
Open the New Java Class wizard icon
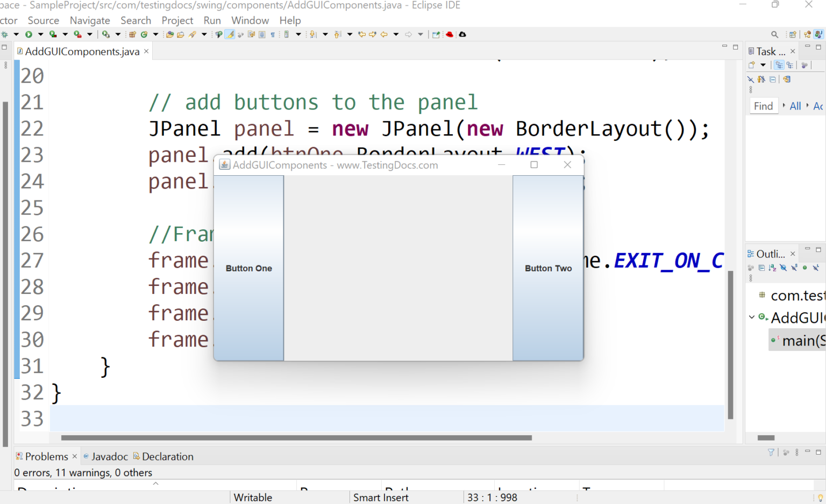[x=145, y=34]
